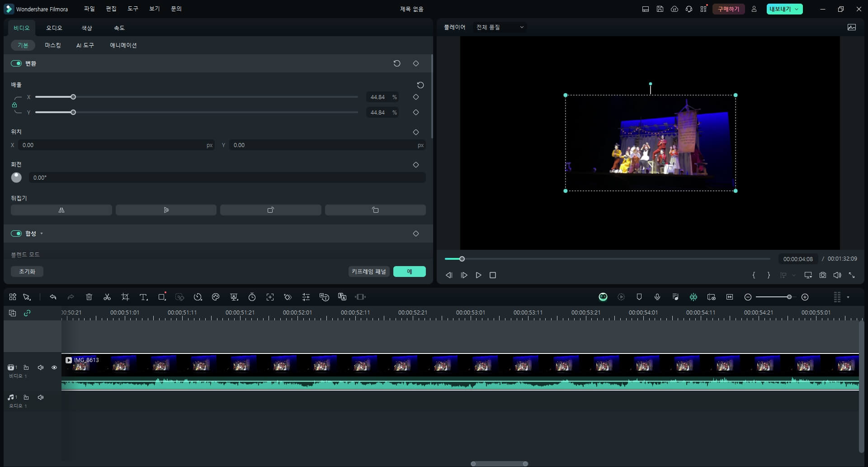This screenshot has width=868, height=467.
Task: Click the green 예 confirm button
Action: pos(410,272)
